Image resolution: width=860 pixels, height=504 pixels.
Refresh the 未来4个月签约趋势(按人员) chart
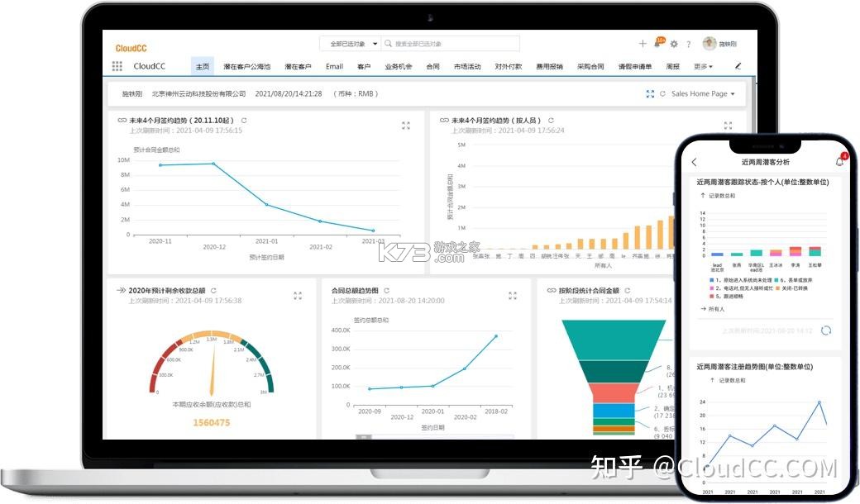click(x=551, y=120)
